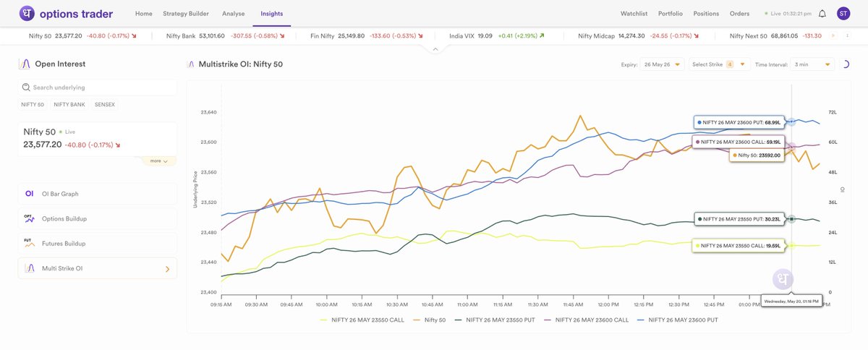Click the OI Bar Graph icon

(29, 194)
